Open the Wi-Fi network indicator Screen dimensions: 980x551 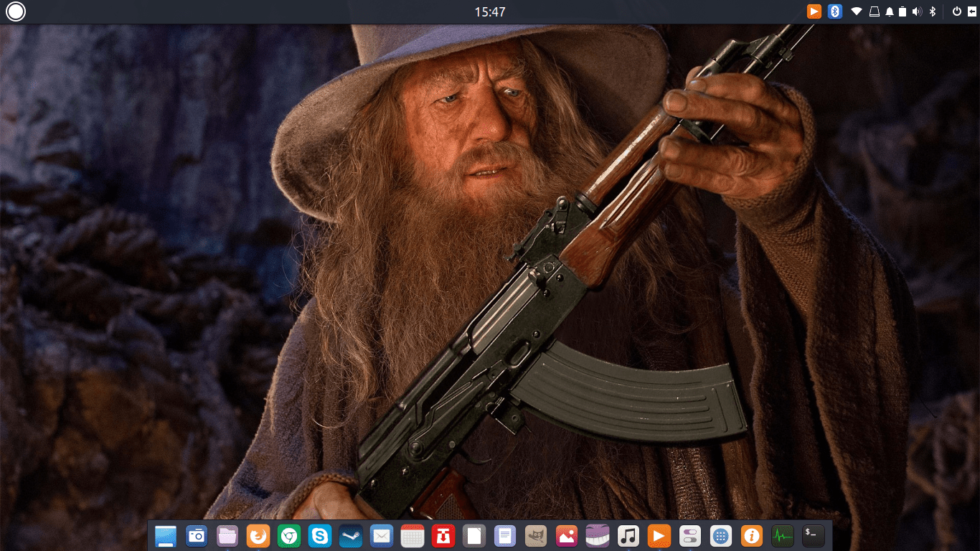coord(857,11)
